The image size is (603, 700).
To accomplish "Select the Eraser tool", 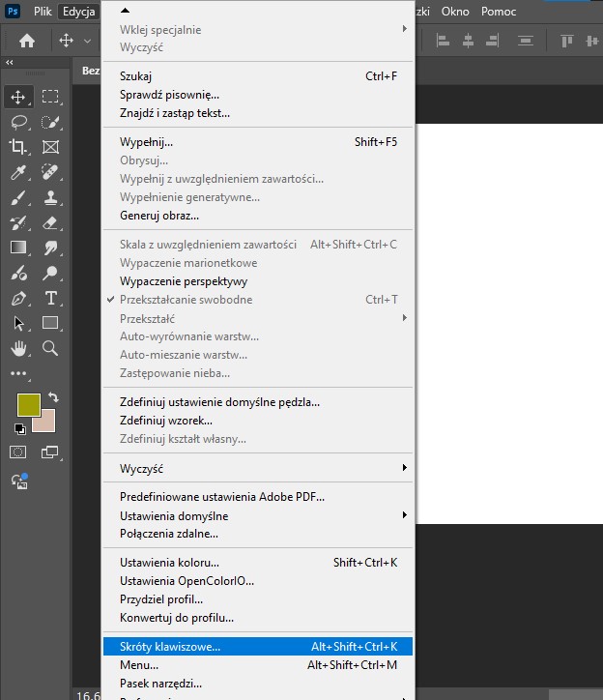I will pos(50,222).
